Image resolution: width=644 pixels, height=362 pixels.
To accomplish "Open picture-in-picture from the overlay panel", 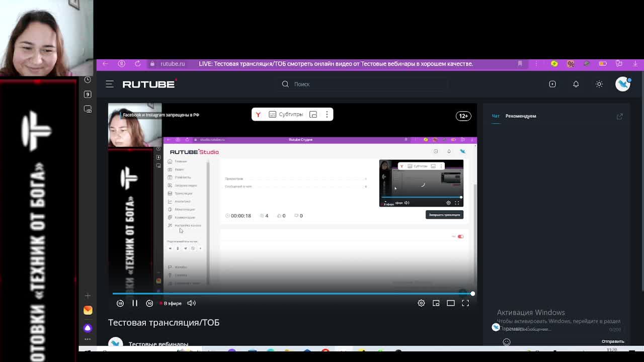I will [313, 115].
